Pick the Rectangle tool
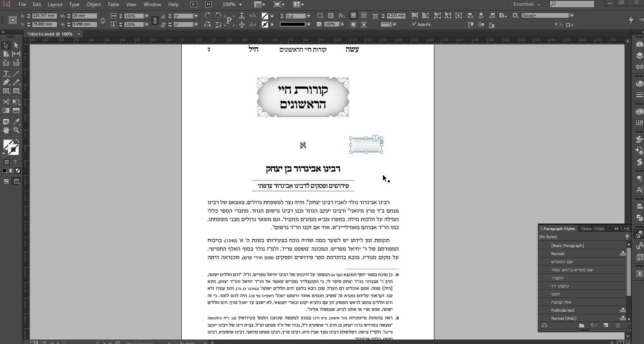 [x=16, y=91]
